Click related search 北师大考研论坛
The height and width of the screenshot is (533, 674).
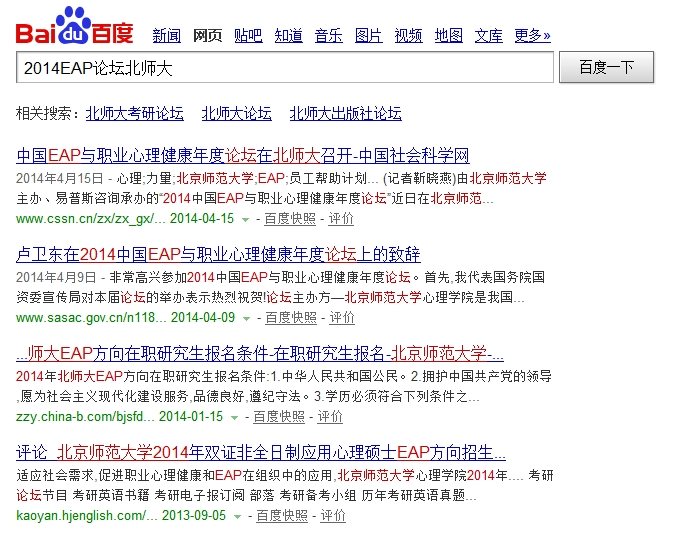(135, 113)
